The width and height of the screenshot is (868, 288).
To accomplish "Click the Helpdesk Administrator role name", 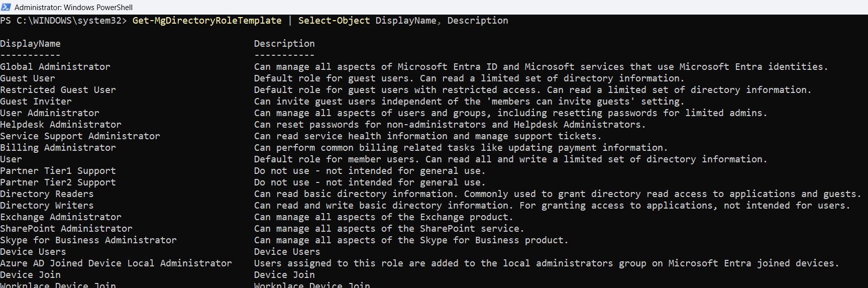I will (61, 125).
